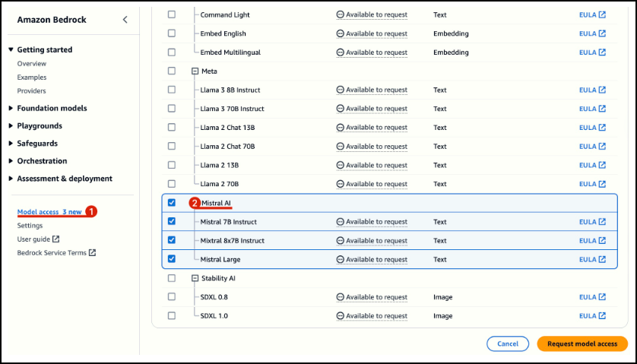Screen dimensions: 637x364
Task: Select all Stability AI models checkbox
Action: (172, 278)
